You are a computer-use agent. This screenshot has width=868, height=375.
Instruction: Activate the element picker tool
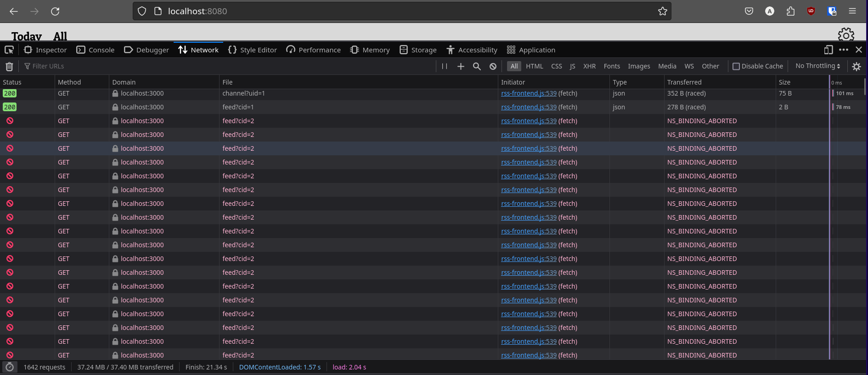[x=9, y=50]
